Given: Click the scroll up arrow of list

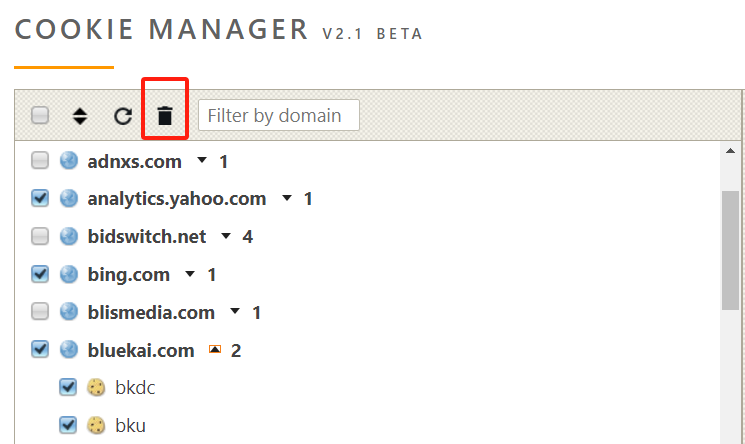Looking at the screenshot, I should [x=731, y=151].
